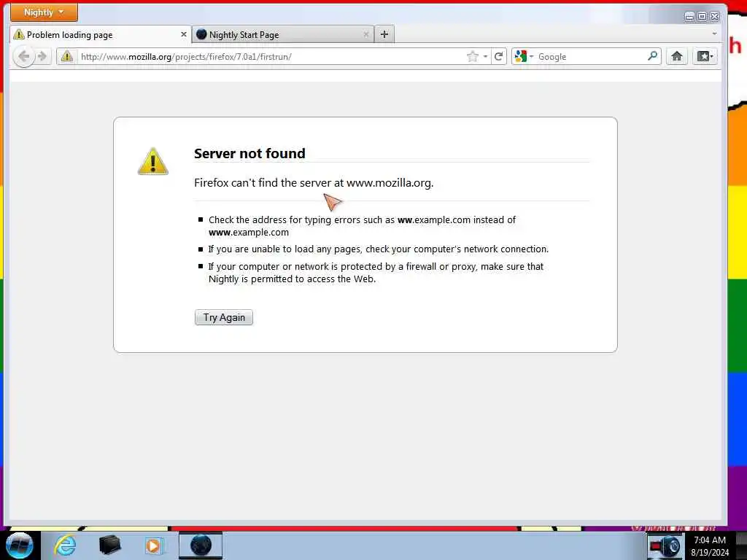Open the Windows Start orb

[20, 545]
